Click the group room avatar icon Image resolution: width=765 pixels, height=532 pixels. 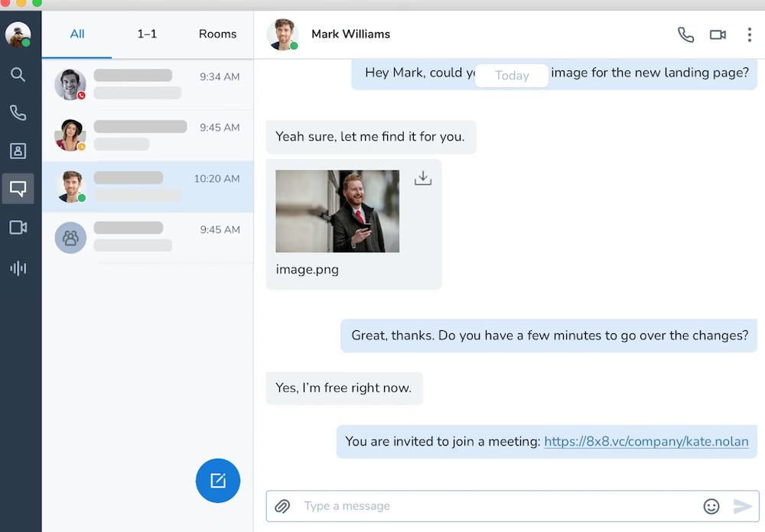pyautogui.click(x=70, y=238)
